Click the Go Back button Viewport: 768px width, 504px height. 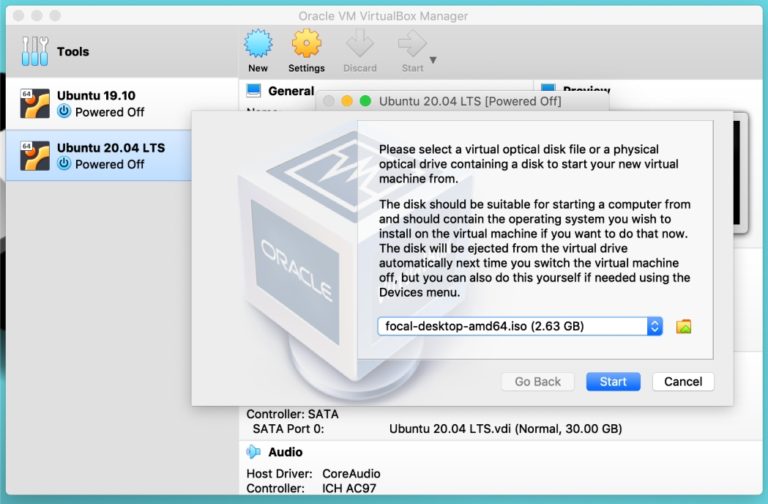coord(537,382)
